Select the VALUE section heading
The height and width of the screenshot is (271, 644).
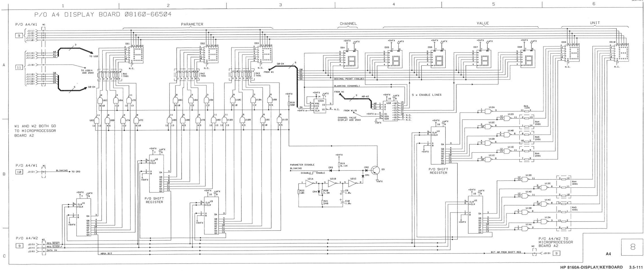482,23
